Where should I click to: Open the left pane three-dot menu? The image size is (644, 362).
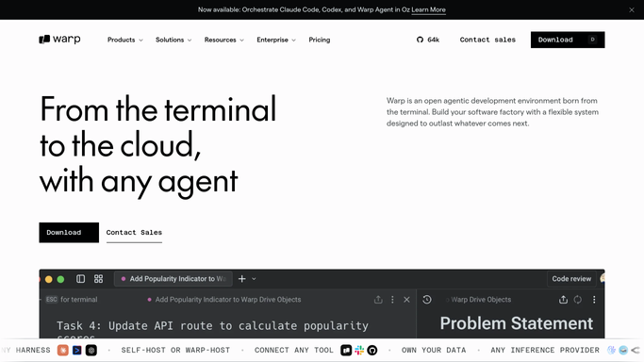[x=392, y=300]
